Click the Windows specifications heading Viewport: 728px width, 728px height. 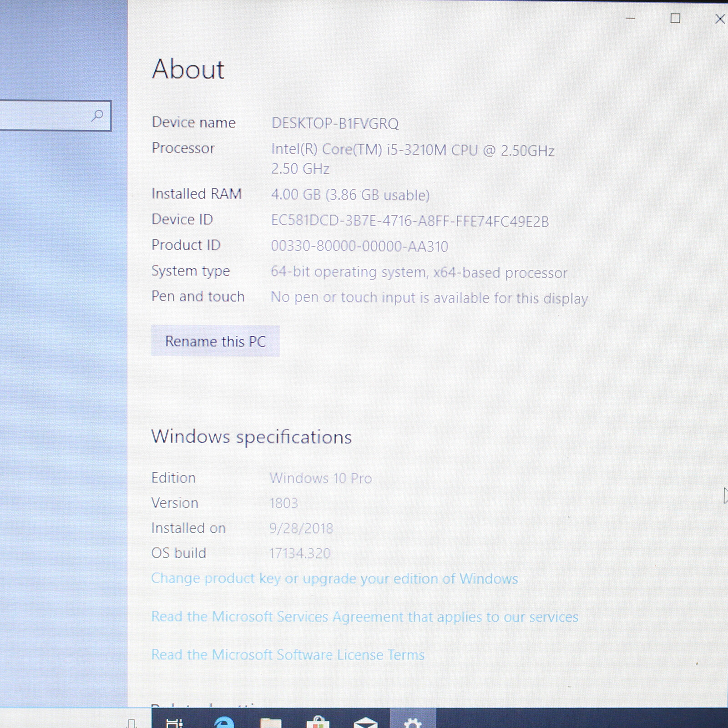(x=251, y=437)
